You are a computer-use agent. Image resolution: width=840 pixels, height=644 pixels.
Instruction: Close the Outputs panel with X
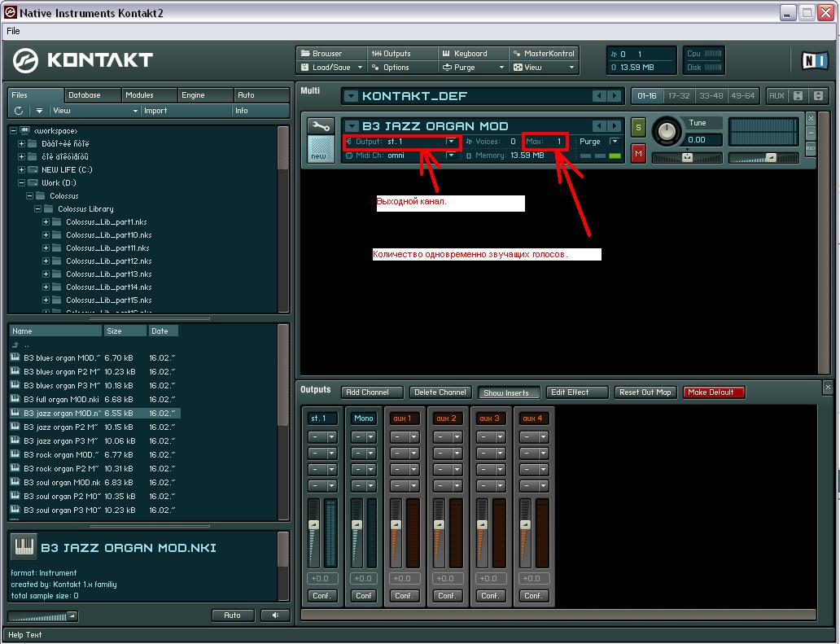click(828, 387)
